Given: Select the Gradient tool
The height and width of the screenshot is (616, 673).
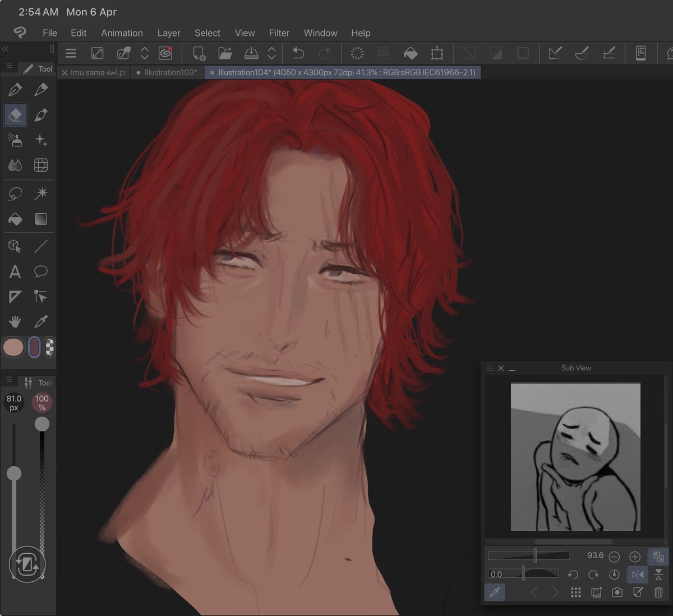Looking at the screenshot, I should (41, 219).
